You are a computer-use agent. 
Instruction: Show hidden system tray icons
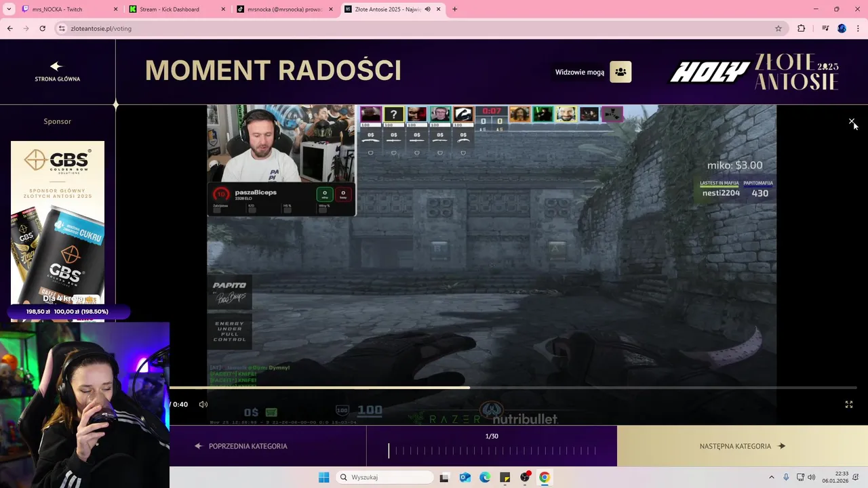coord(771,477)
